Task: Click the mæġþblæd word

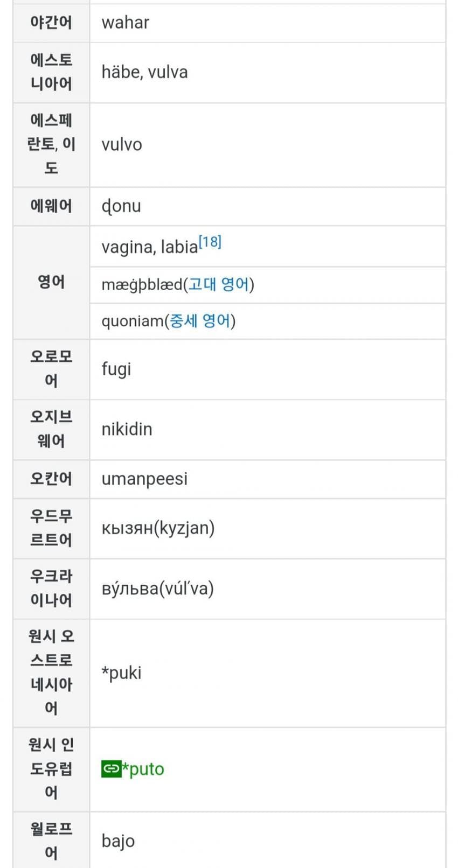Action: point(142,284)
